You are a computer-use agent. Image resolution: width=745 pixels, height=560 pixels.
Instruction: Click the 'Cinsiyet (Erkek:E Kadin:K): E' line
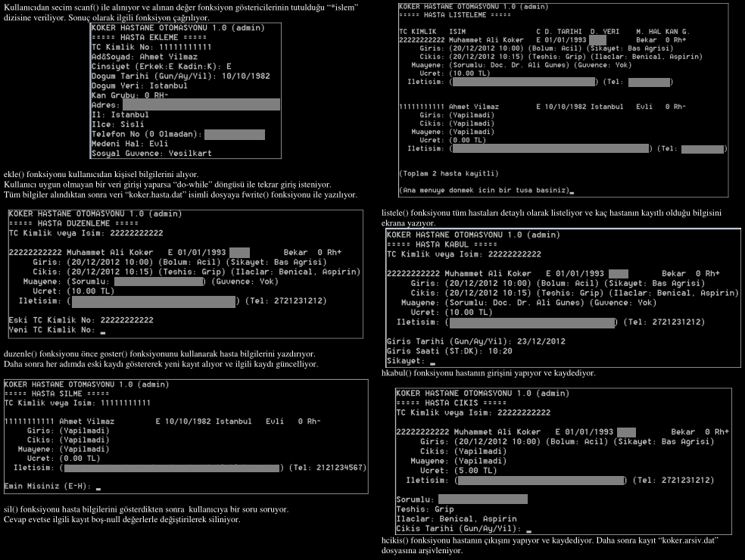(x=161, y=67)
